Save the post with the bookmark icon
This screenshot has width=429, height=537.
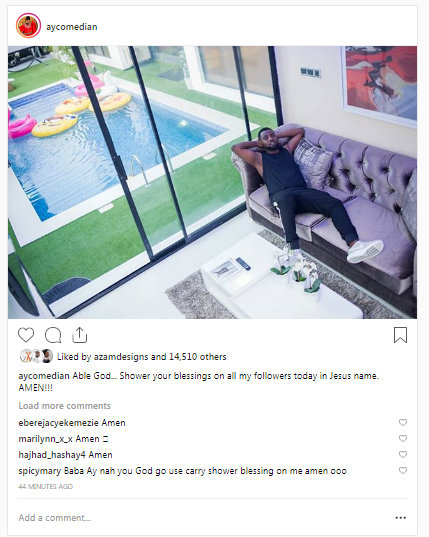[400, 335]
